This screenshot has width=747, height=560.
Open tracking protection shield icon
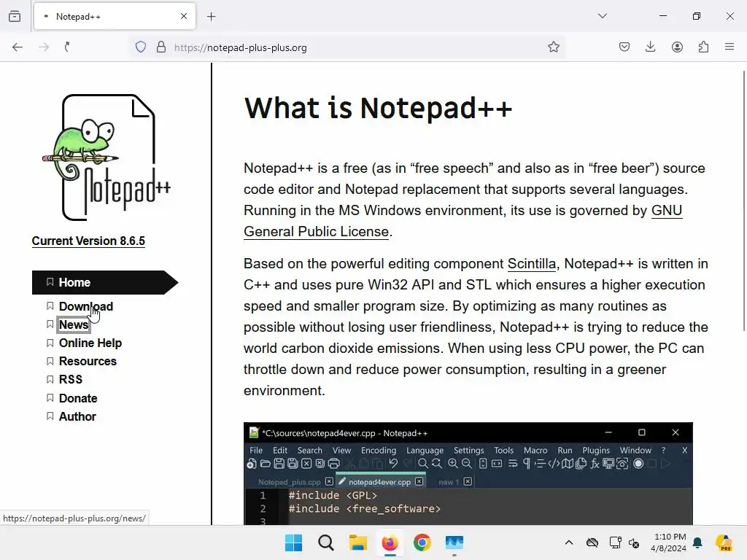[141, 47]
